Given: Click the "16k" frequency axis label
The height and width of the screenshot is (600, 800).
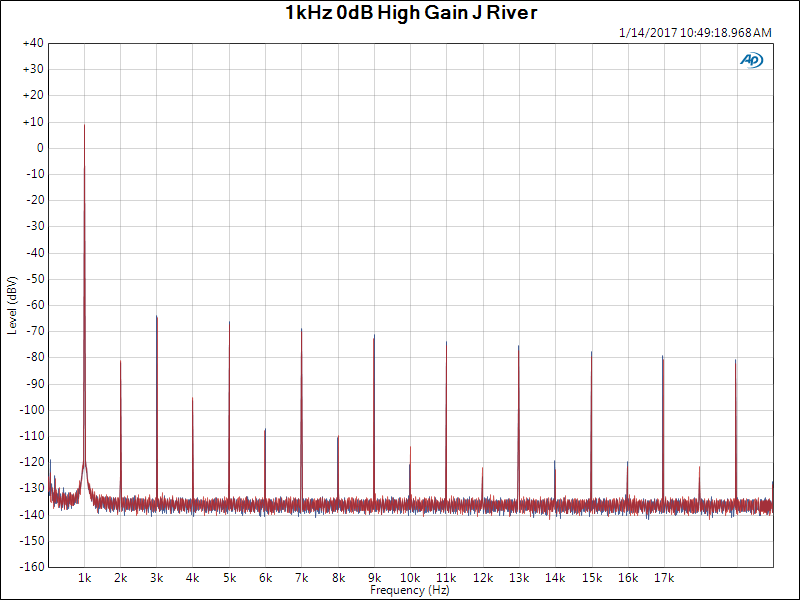Looking at the screenshot, I should (x=628, y=578).
